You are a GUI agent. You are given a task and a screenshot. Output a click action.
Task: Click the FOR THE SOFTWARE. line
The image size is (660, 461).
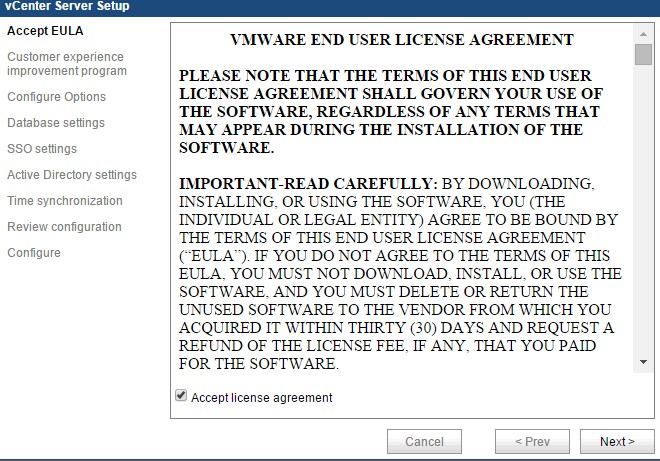259,364
